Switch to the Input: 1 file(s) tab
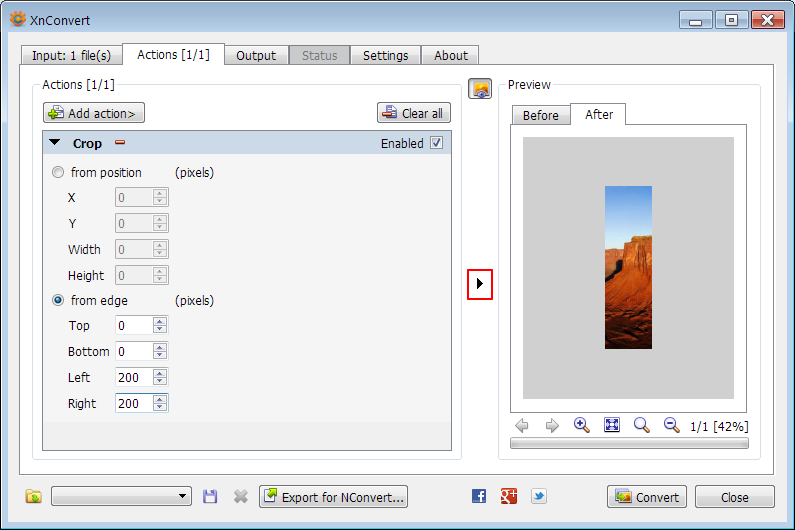The height and width of the screenshot is (530, 795). (x=71, y=55)
